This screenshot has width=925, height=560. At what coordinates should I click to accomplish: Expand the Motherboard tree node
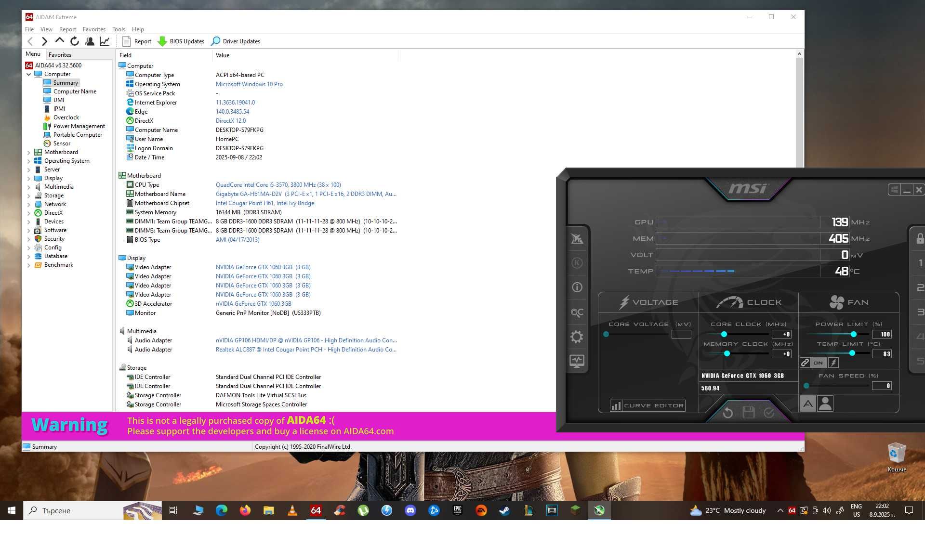click(28, 152)
